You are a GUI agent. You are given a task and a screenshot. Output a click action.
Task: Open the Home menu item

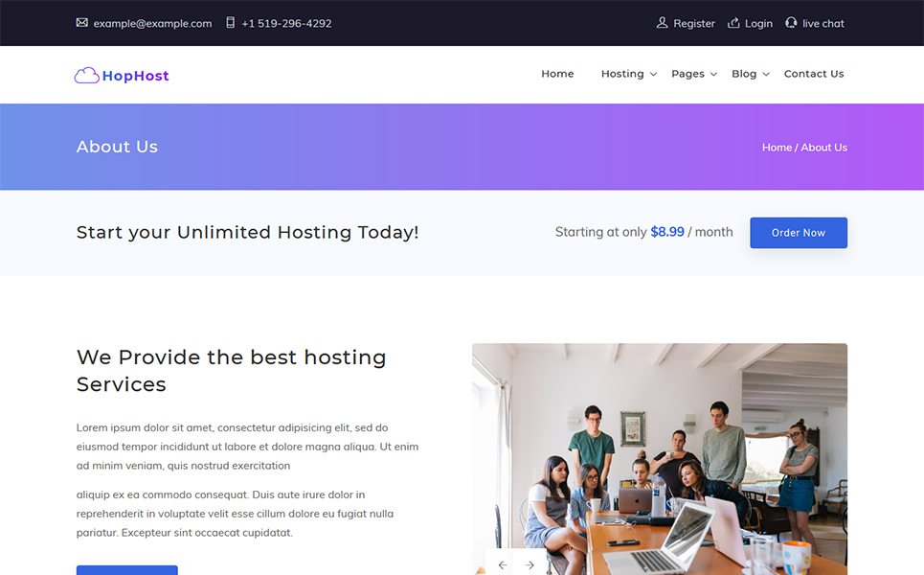(x=557, y=74)
